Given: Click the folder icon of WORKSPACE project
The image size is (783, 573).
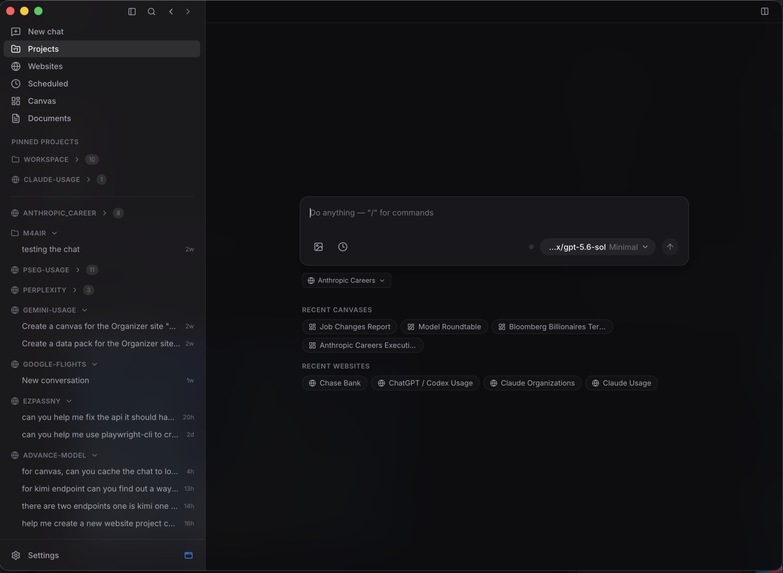Looking at the screenshot, I should tap(15, 159).
